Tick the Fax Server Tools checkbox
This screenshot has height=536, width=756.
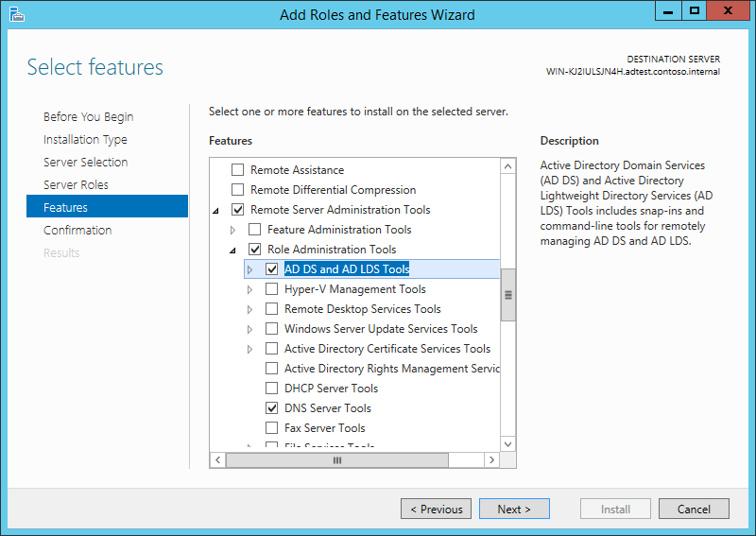tap(272, 428)
